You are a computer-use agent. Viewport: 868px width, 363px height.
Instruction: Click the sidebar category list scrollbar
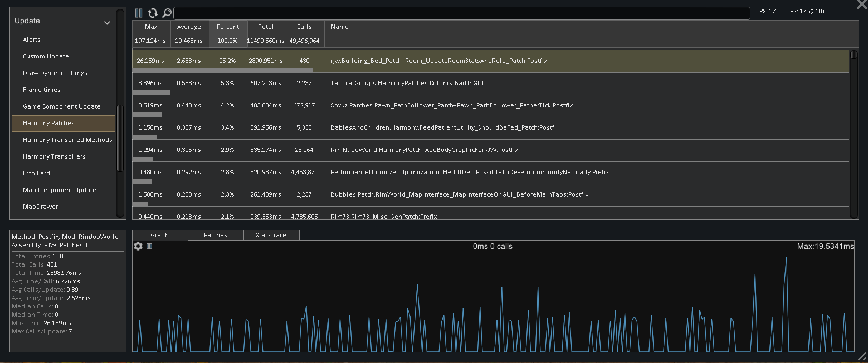(x=118, y=138)
